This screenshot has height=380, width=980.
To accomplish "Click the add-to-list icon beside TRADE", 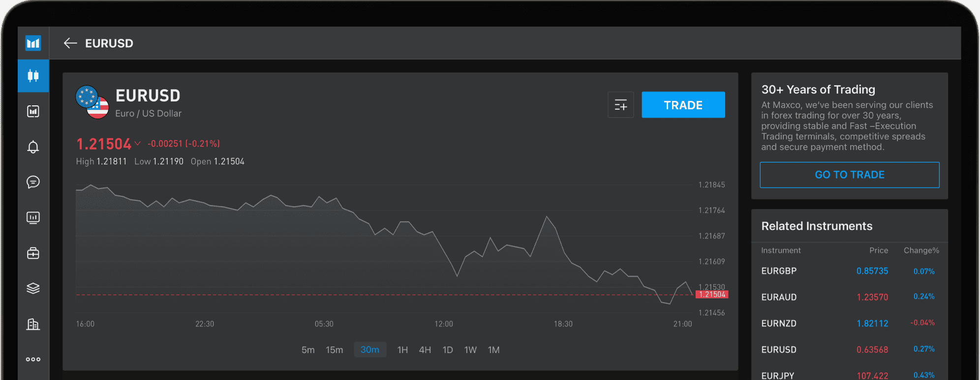I will tap(621, 105).
